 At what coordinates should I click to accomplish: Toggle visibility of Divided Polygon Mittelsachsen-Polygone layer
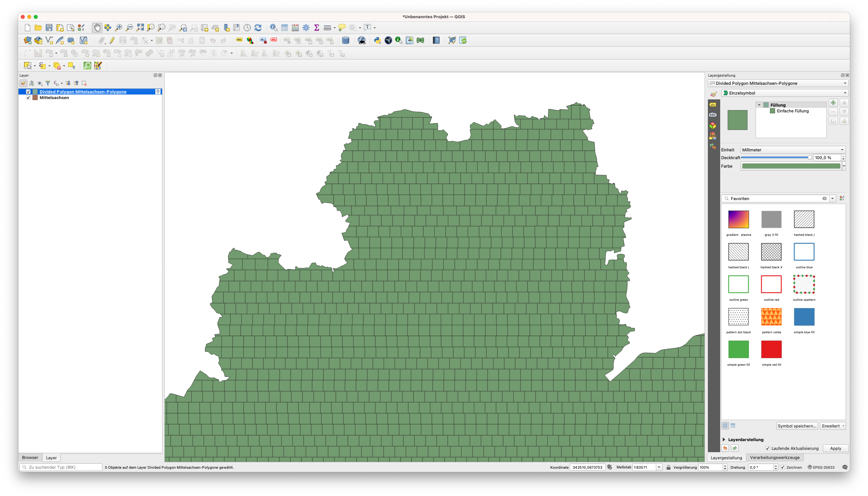coord(28,92)
